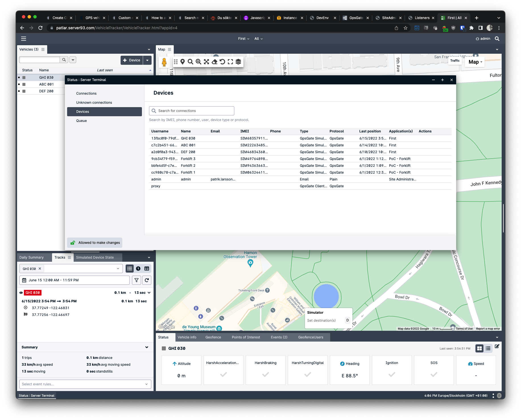Switch status panel to list view
521x420 pixels.
[x=488, y=348]
